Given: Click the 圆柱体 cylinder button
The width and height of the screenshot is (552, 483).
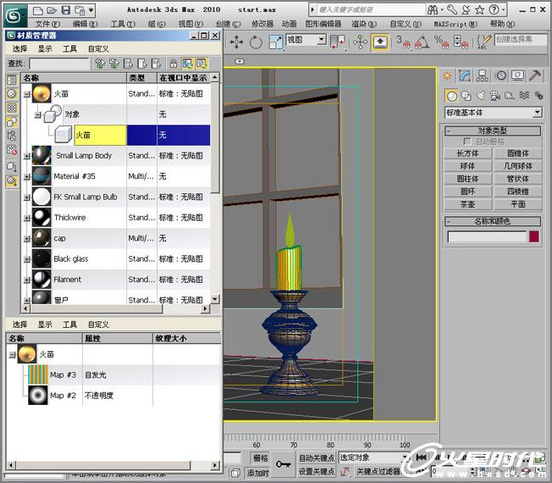Looking at the screenshot, I should coord(468,179).
